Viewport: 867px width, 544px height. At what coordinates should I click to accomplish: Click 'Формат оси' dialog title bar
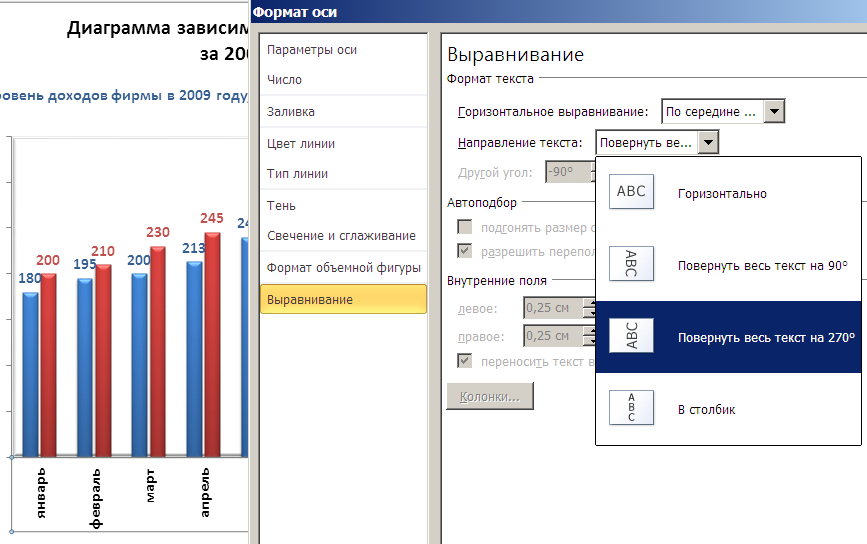click(558, 12)
